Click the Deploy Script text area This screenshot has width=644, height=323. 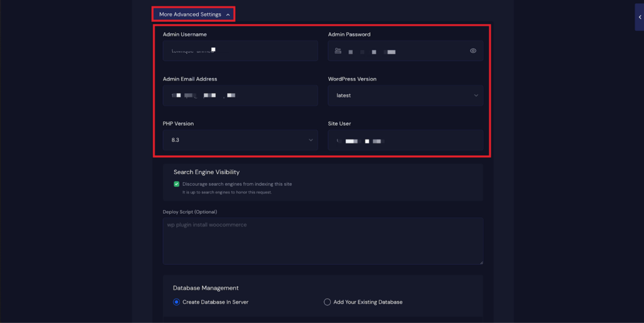point(322,242)
